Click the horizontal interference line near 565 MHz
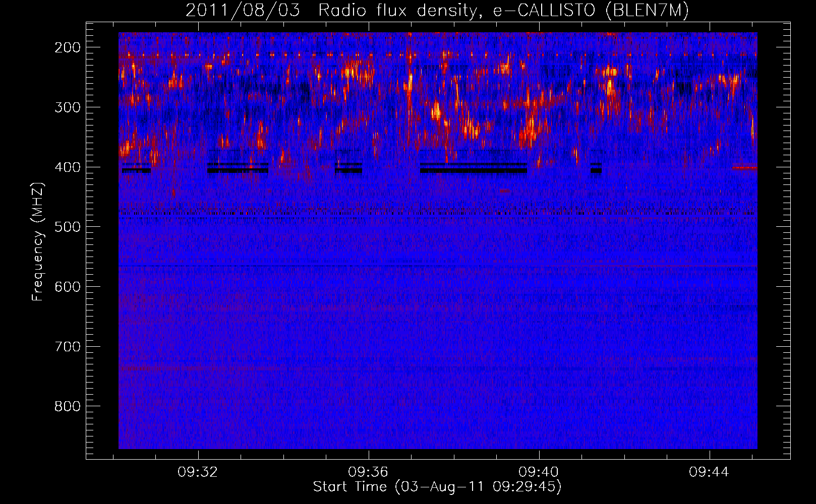816x504 pixels. 438,266
